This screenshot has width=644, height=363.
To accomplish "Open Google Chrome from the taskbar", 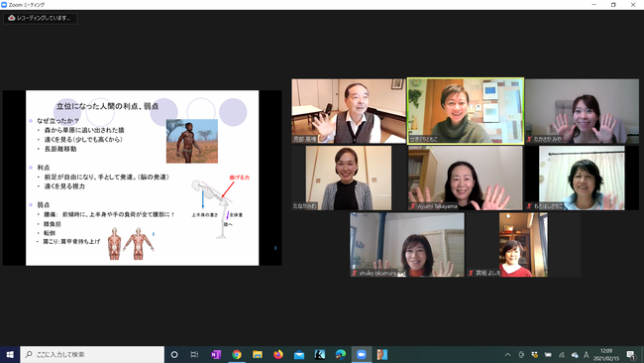I will tap(237, 354).
